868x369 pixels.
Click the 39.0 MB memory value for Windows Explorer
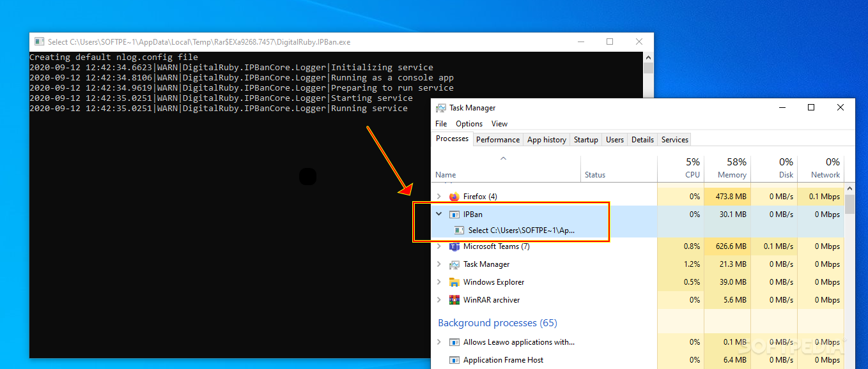pos(732,282)
